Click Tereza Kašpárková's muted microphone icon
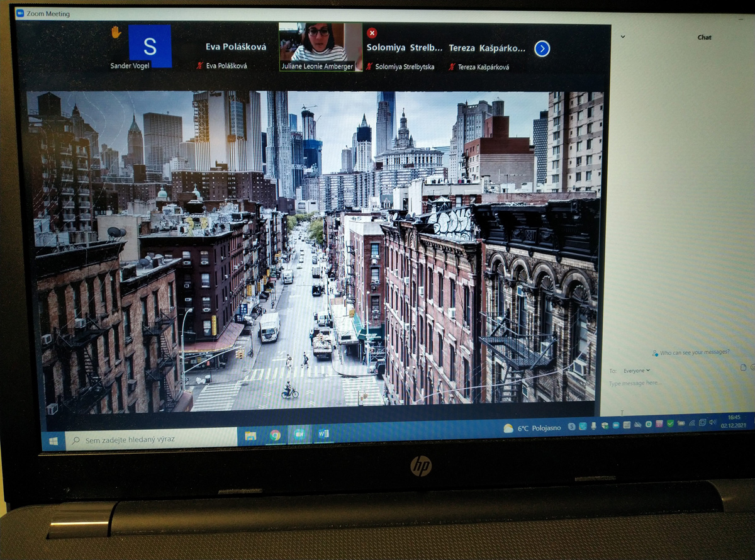Viewport: 755px width, 560px height. 452,67
